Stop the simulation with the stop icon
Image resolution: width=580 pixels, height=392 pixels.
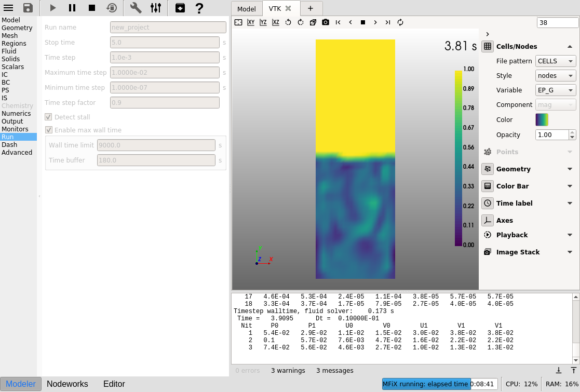92,8
